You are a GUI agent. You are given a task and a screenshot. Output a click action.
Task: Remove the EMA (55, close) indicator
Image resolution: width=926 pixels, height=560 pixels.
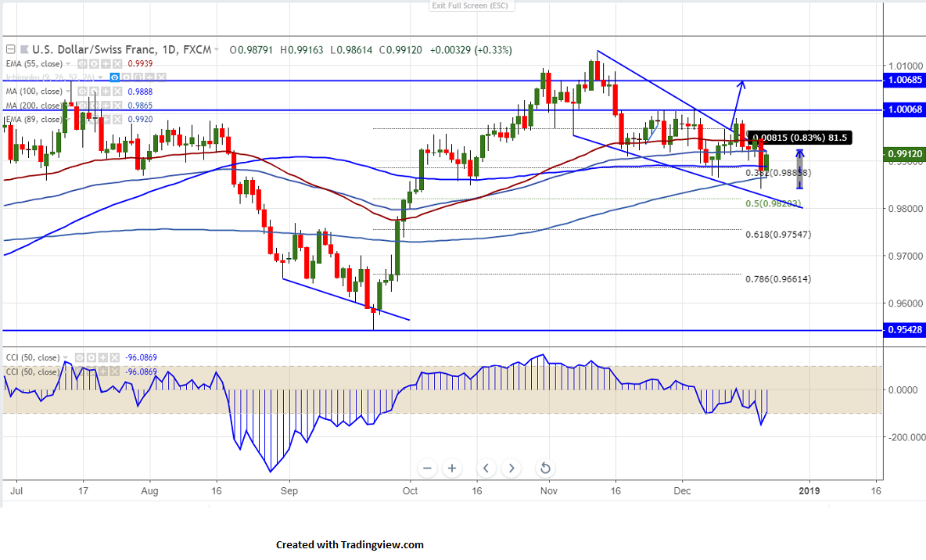point(117,64)
